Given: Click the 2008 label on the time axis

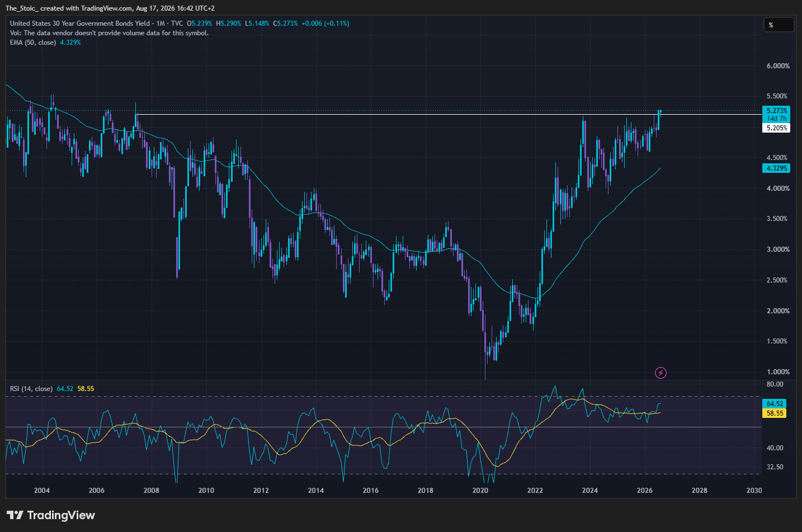Looking at the screenshot, I should 152,491.
